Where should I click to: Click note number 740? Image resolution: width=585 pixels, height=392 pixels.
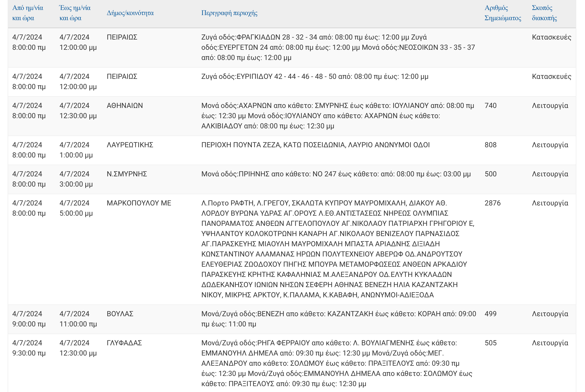coord(491,105)
